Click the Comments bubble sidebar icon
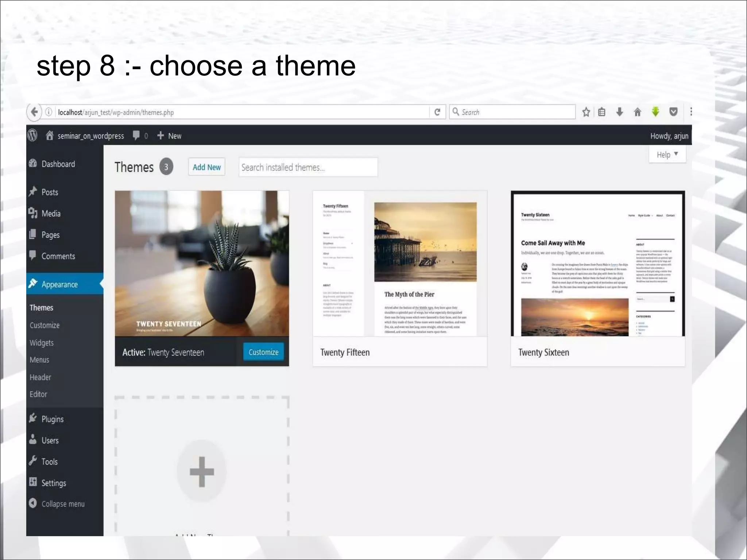 pyautogui.click(x=32, y=255)
